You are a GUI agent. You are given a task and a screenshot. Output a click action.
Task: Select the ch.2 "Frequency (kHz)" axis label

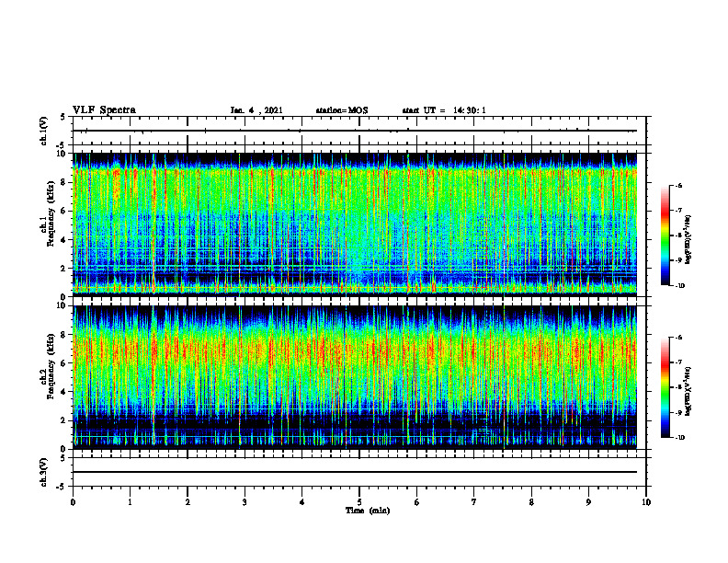[51, 366]
